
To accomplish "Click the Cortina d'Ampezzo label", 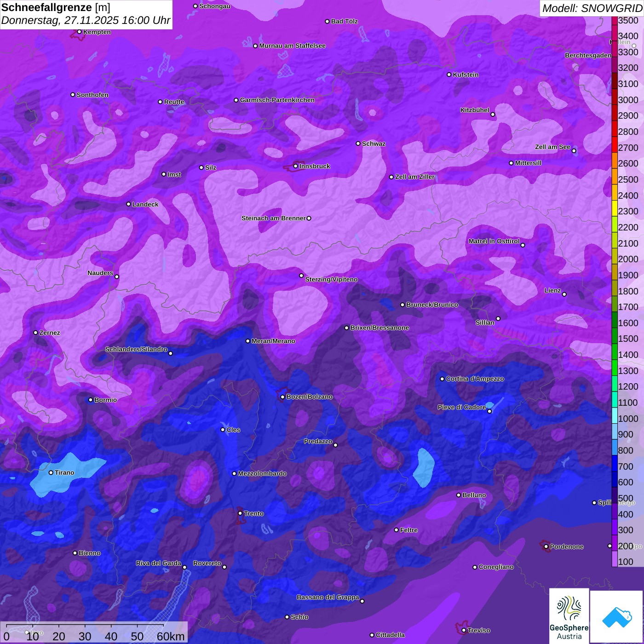I will pyautogui.click(x=475, y=379).
